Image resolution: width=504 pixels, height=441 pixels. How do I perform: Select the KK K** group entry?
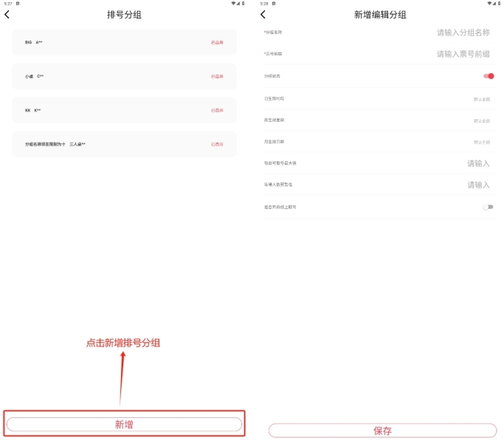click(124, 111)
